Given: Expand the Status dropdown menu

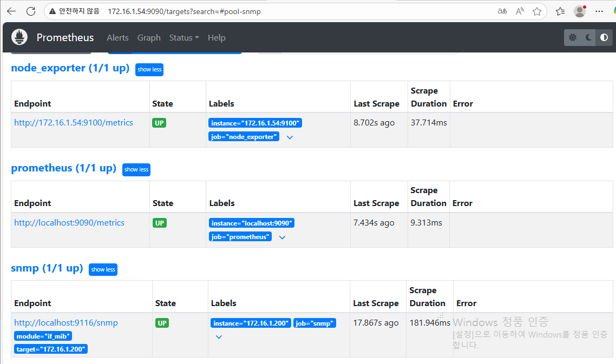Looking at the screenshot, I should coord(184,38).
